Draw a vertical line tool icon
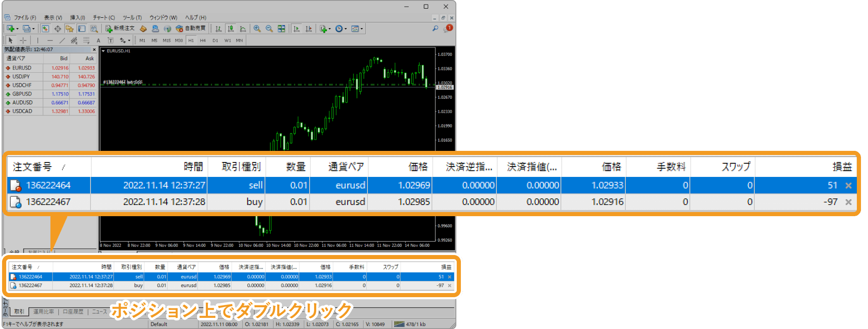This screenshot has height=329, width=868. (x=38, y=40)
